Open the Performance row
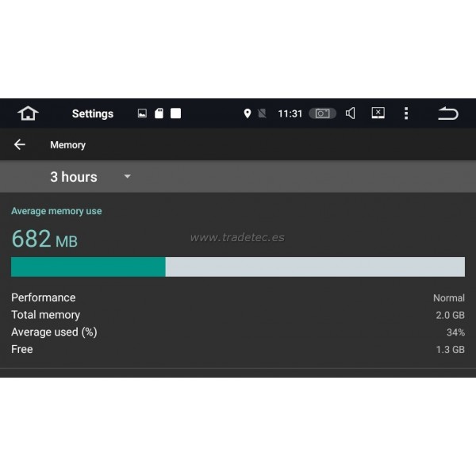The image size is (476, 476). (x=238, y=297)
